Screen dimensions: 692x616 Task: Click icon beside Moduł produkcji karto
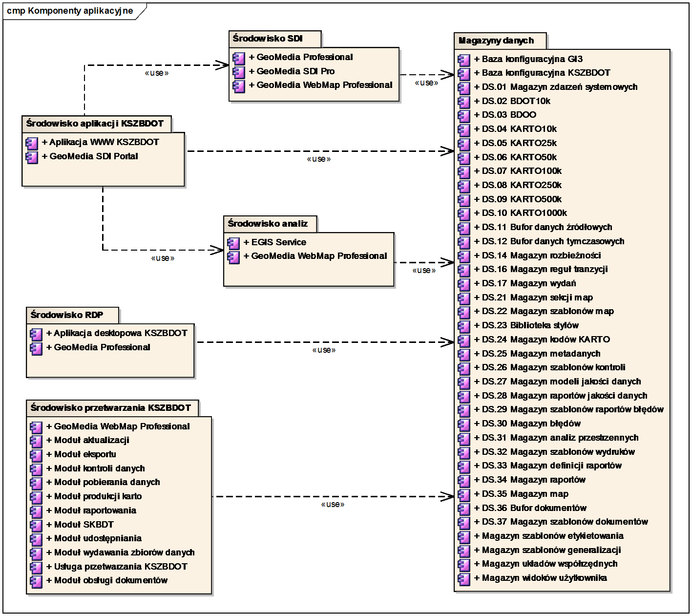pos(36,497)
